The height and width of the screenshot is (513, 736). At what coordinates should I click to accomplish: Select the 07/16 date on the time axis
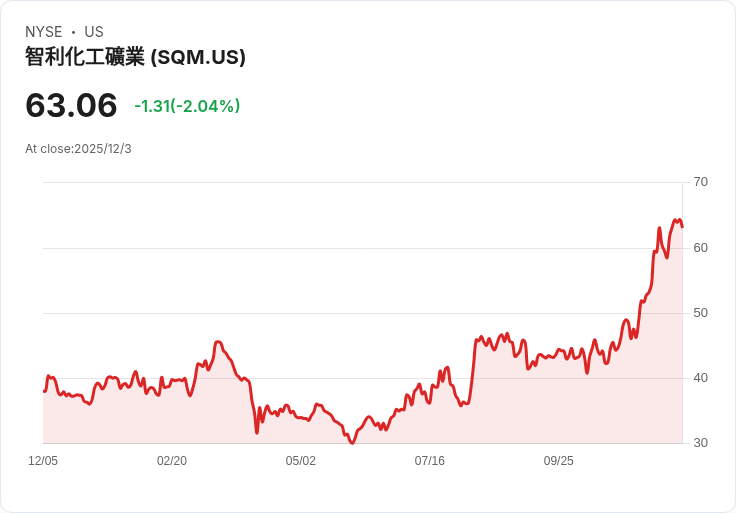[430, 461]
